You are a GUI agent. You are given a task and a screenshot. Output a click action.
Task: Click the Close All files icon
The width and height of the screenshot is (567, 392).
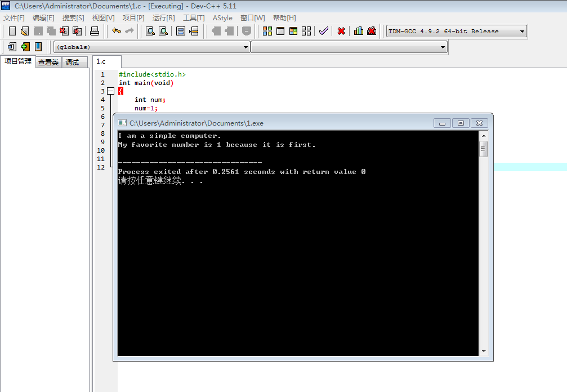(77, 31)
